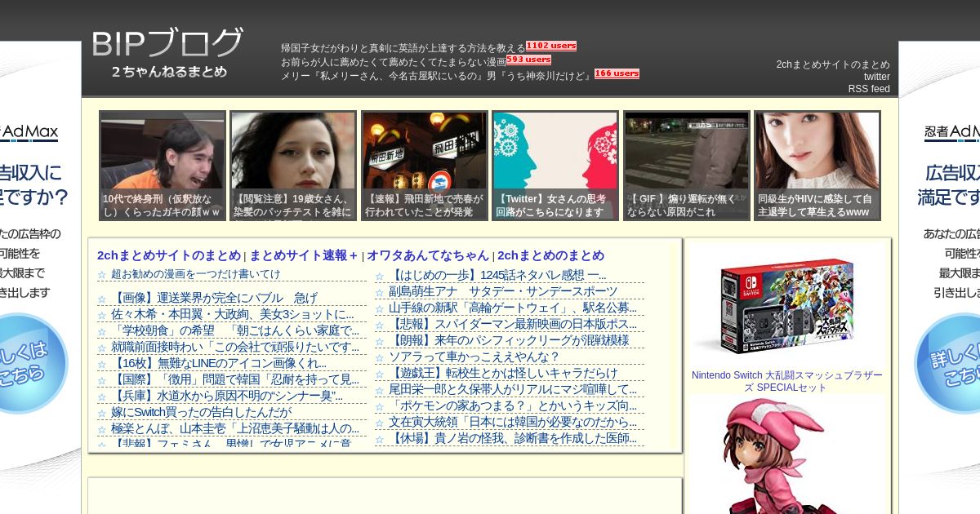Open メリー『私メリーさん、今名古屋駅にいるの』 headline
Viewport: 980px width, 514px height.
pos(438,75)
